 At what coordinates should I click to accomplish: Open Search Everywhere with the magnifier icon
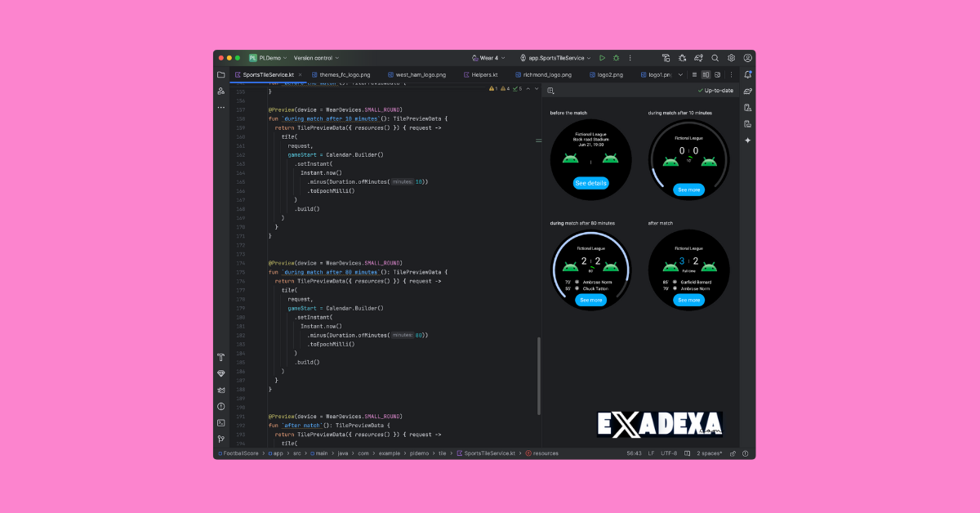pyautogui.click(x=715, y=57)
